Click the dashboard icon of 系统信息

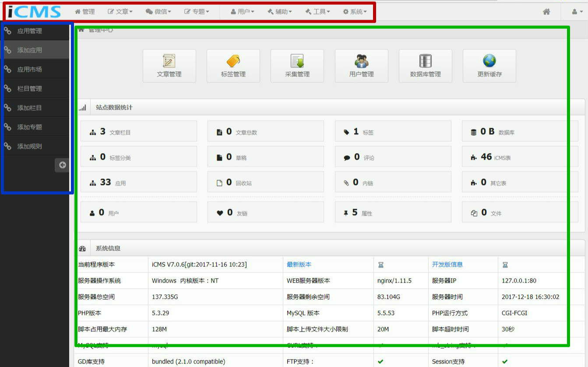[82, 248]
